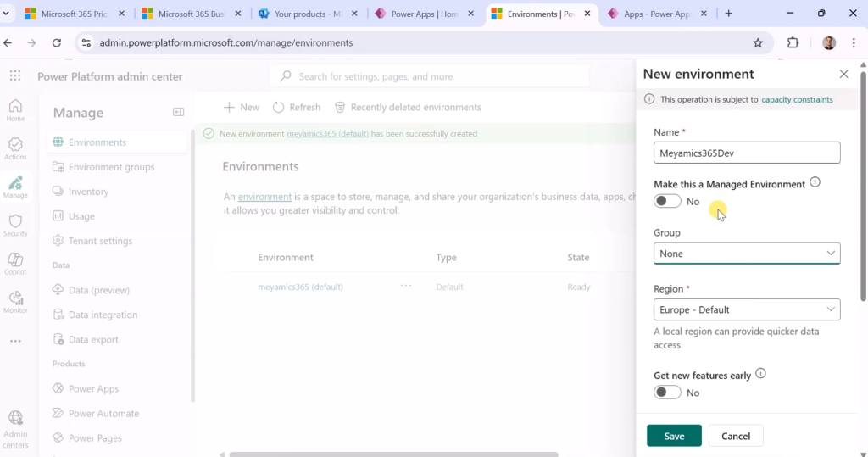The height and width of the screenshot is (457, 868).
Task: Show more rail items ellipsis
Action: (x=15, y=341)
